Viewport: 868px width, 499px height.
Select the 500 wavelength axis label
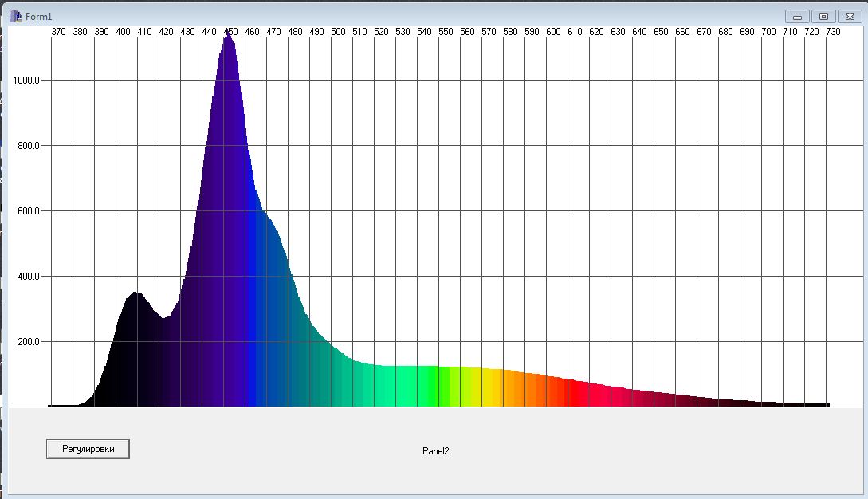[338, 32]
